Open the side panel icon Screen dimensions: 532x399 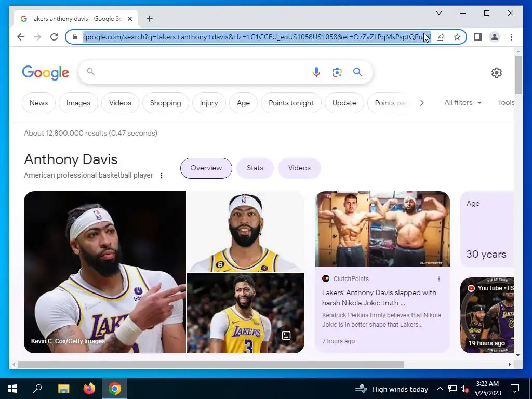tap(478, 37)
